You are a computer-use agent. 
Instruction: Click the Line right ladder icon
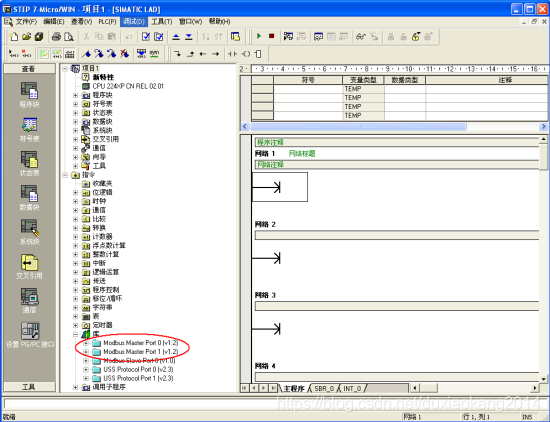click(x=215, y=54)
